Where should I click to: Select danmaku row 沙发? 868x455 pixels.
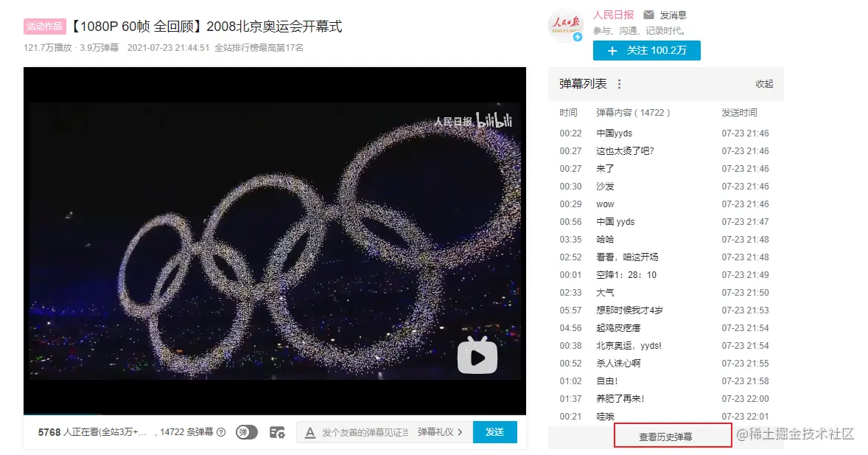point(666,187)
